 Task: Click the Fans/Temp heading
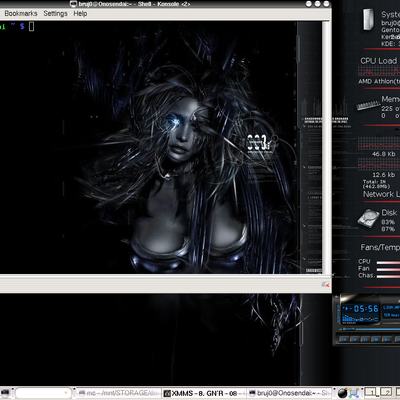tap(380, 247)
